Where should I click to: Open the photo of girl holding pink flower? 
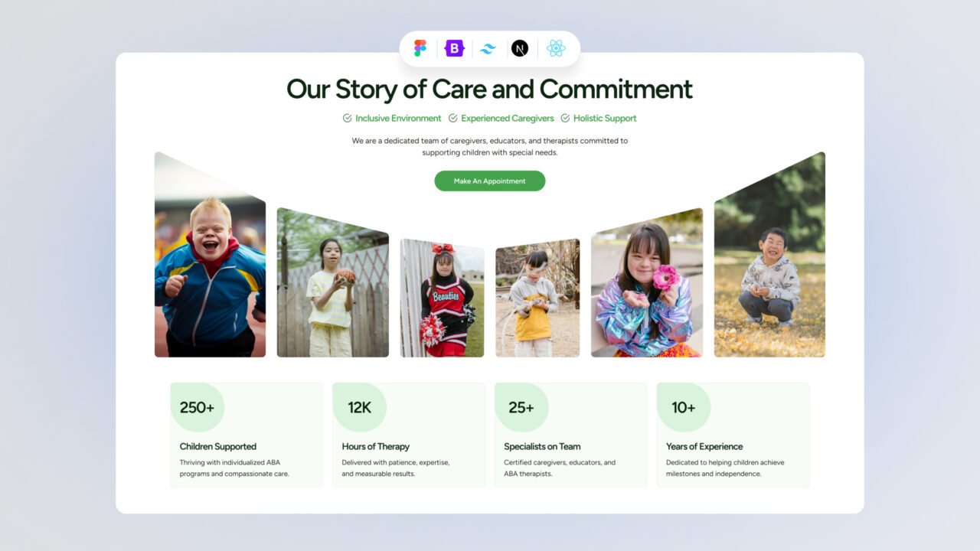[647, 282]
